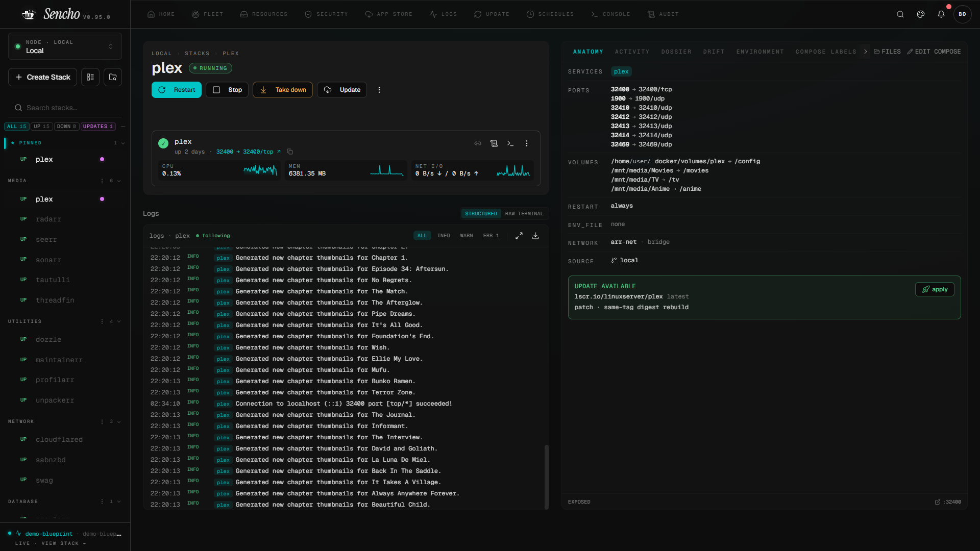Switch to the Drift tab
The height and width of the screenshot is (551, 980).
(714, 52)
